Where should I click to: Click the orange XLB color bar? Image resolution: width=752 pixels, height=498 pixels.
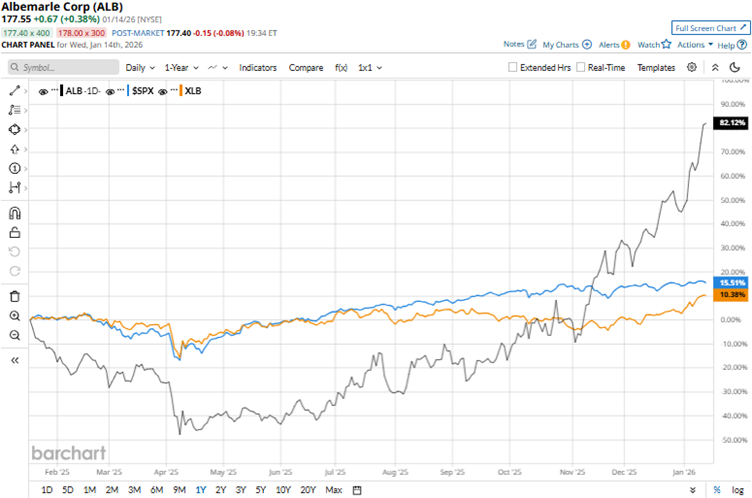coord(181,91)
